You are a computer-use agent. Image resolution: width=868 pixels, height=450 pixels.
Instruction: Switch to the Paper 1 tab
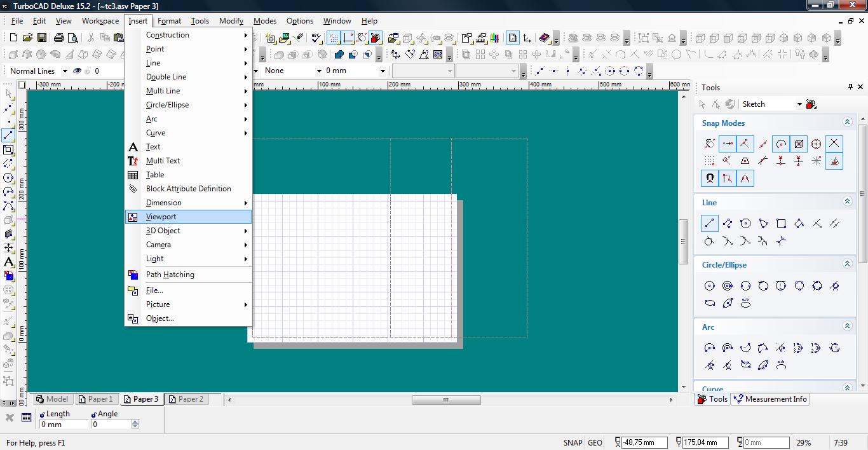95,399
